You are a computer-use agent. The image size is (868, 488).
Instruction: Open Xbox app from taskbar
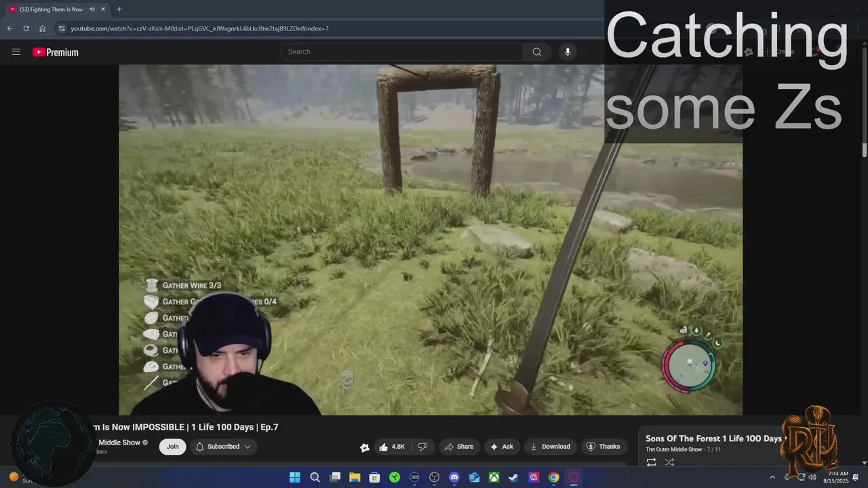[x=494, y=477]
